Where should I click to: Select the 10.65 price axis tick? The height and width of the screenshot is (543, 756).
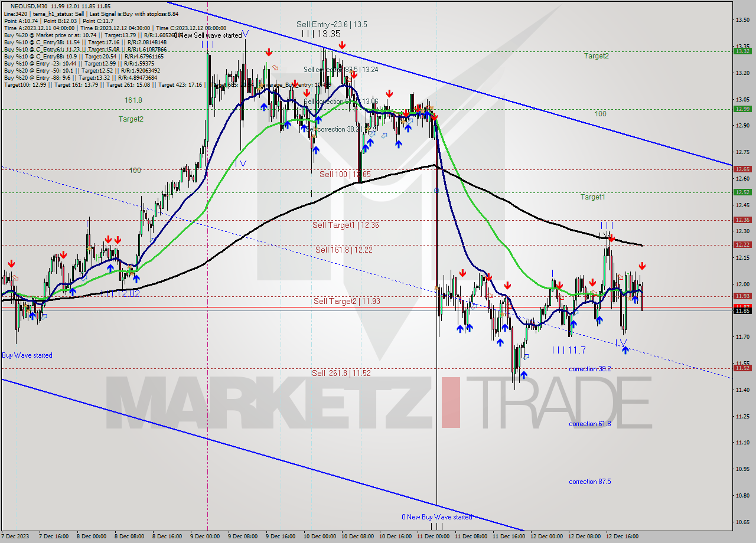coord(742,522)
